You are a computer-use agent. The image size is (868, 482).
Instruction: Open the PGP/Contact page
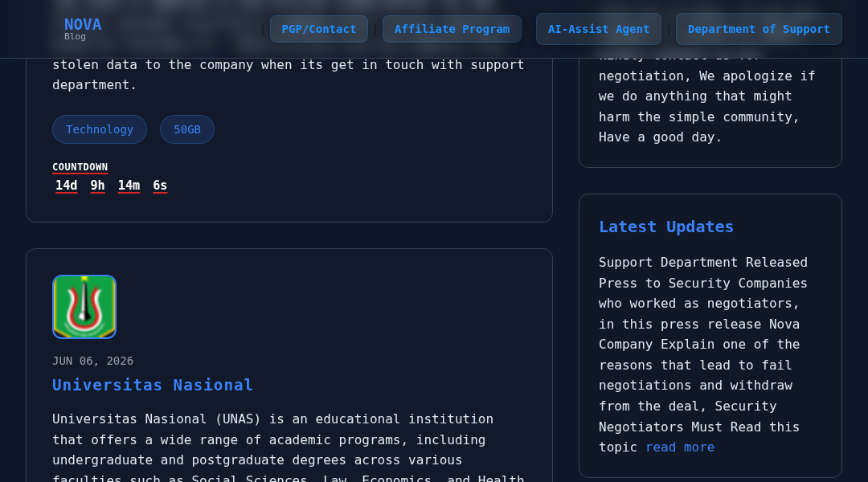click(x=319, y=30)
